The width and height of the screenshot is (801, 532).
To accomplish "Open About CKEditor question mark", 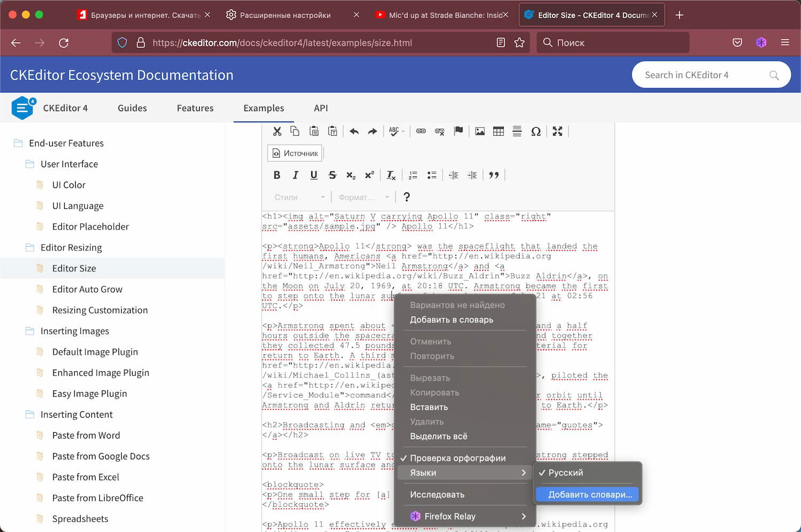I will click(x=406, y=197).
